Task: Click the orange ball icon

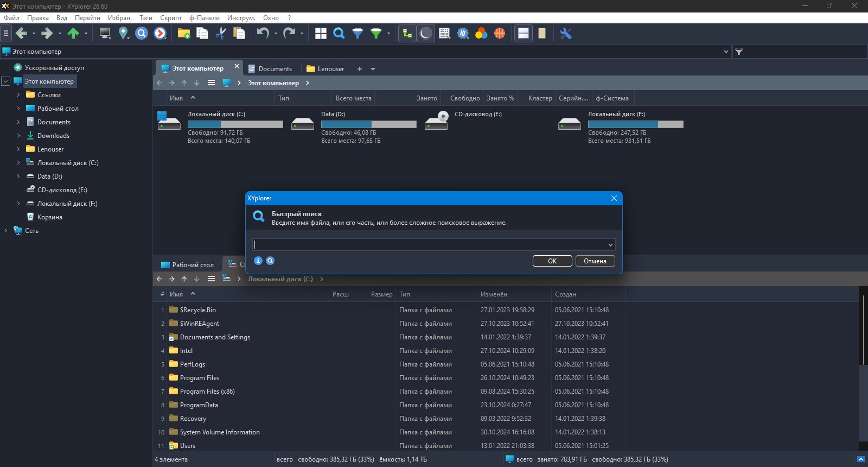Action: click(x=500, y=34)
